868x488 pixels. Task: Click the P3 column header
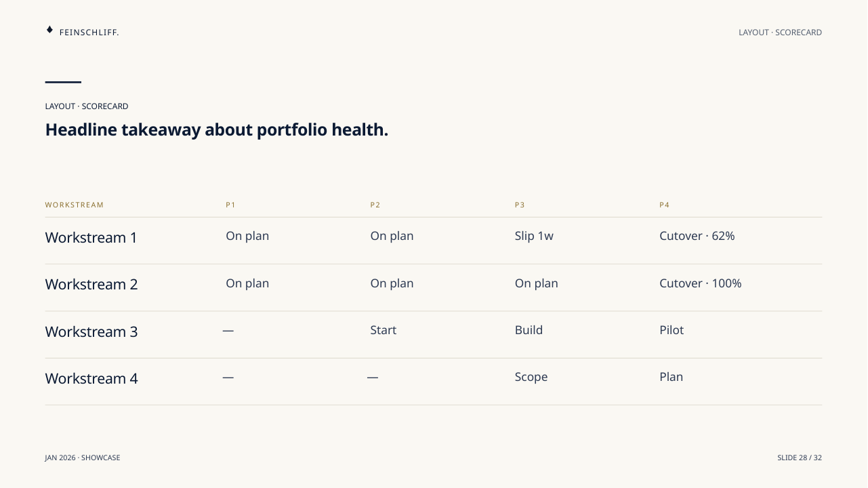point(520,205)
